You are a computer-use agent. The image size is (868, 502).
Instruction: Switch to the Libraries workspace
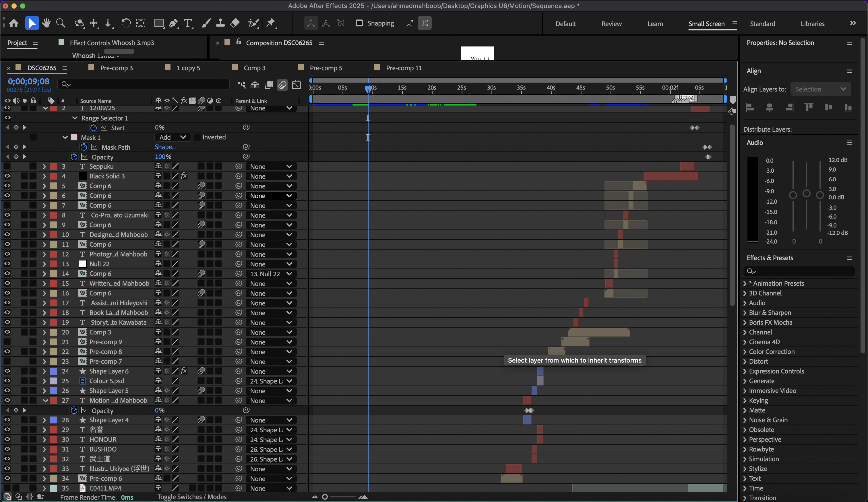[x=812, y=24]
